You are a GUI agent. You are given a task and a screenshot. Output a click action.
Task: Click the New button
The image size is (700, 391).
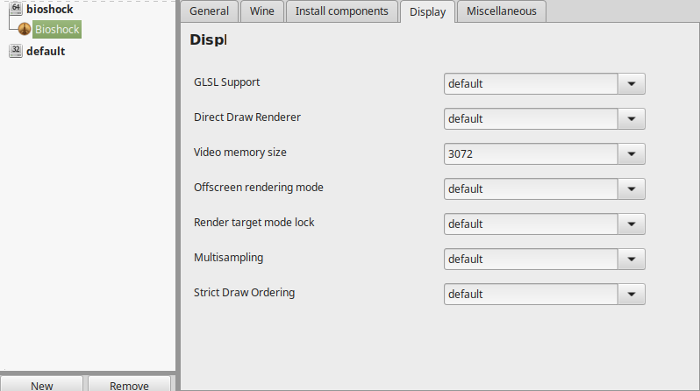coord(42,385)
